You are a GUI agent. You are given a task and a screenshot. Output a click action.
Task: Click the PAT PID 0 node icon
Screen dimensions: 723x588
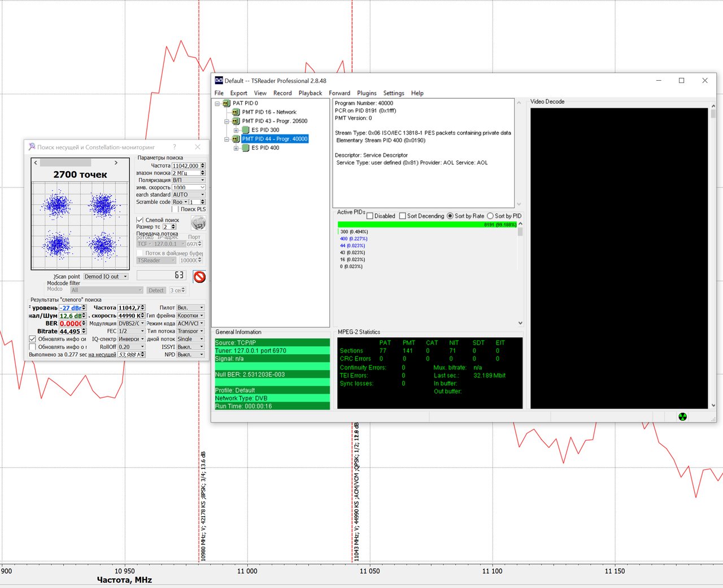tap(227, 103)
